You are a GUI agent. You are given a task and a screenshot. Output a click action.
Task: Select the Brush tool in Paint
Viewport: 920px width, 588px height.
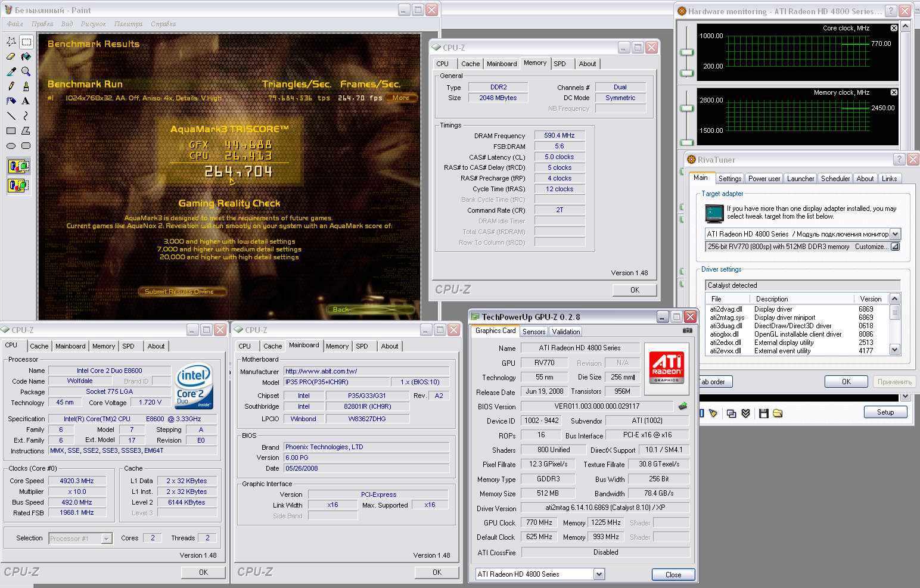point(26,86)
